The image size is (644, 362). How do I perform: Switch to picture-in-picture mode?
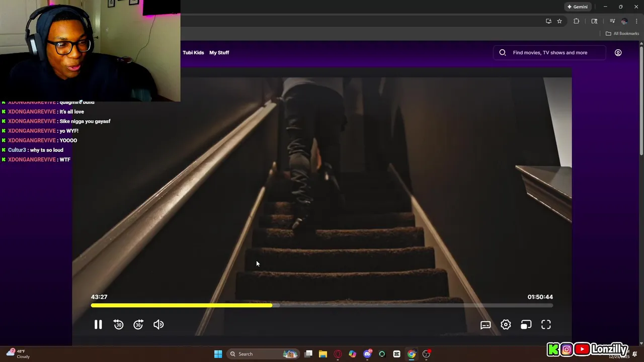tap(526, 325)
